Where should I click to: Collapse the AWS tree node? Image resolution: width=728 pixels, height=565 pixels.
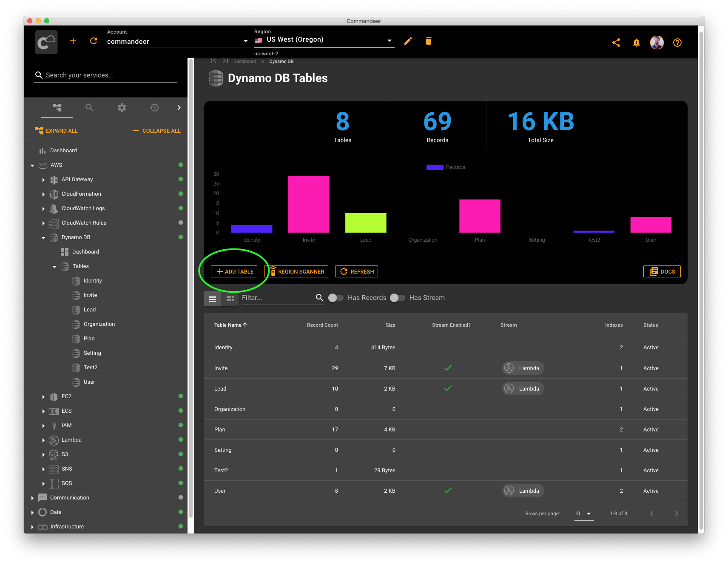pos(32,165)
